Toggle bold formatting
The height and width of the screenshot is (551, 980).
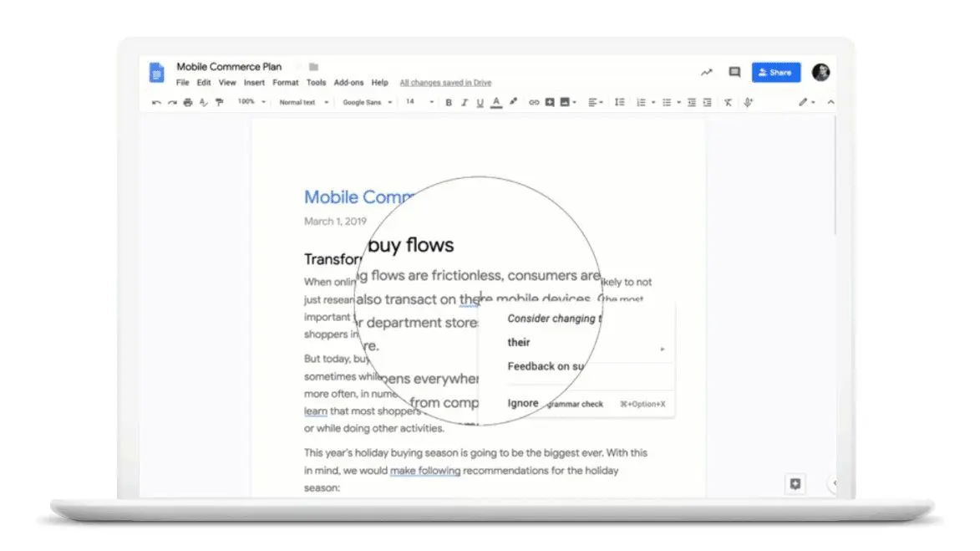pyautogui.click(x=449, y=102)
